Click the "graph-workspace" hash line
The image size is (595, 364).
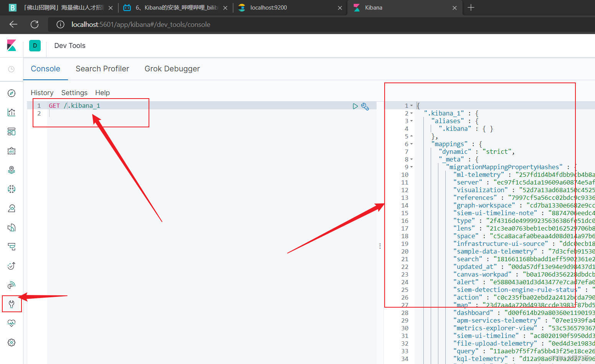(524, 205)
